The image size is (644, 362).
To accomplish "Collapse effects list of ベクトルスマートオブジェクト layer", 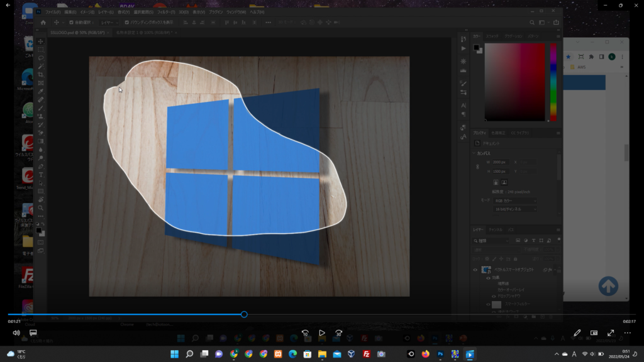I will [555, 270].
